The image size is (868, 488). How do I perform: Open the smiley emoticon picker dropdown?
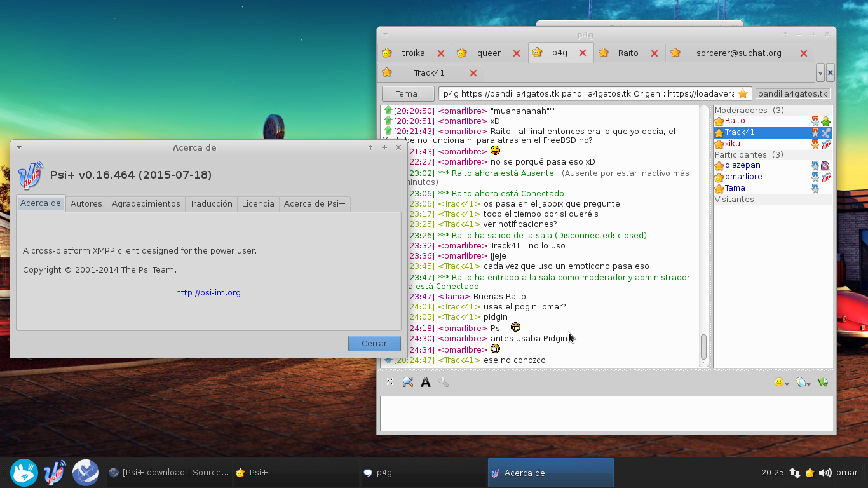click(782, 383)
